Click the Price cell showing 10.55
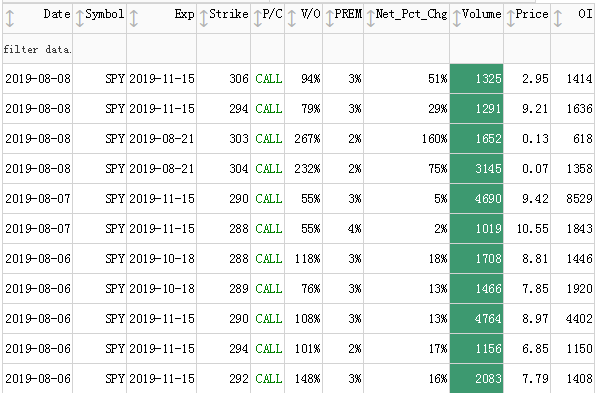 pyautogui.click(x=532, y=229)
